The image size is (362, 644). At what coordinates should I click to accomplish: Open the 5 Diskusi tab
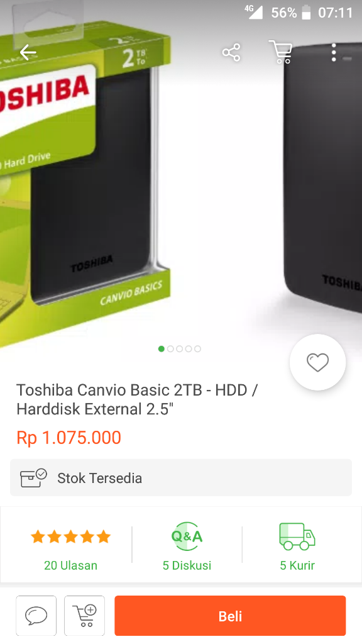pyautogui.click(x=187, y=565)
